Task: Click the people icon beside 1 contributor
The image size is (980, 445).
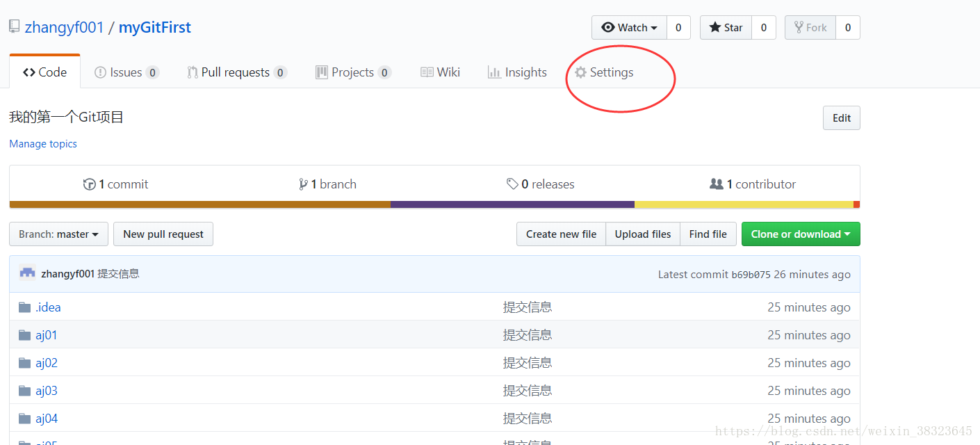Action: [x=717, y=184]
